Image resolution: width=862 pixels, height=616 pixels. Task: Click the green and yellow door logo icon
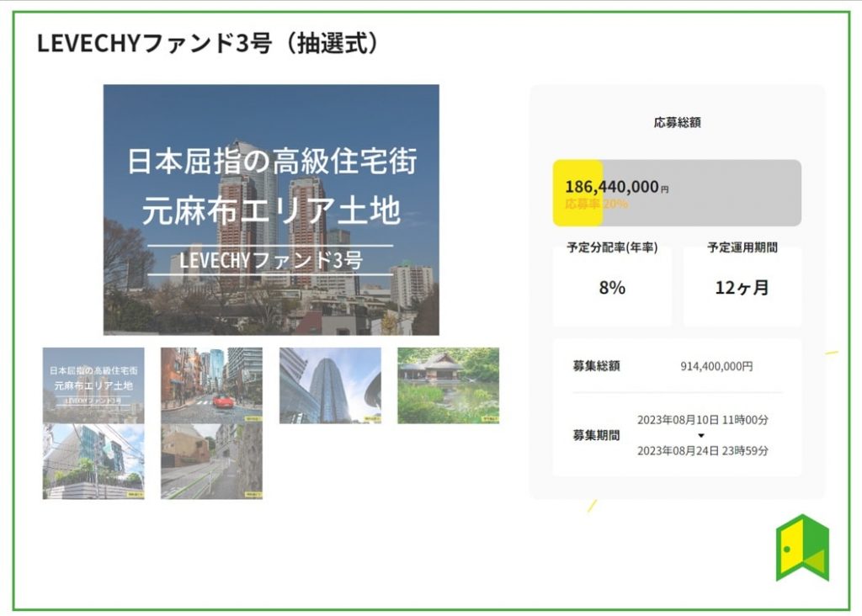pyautogui.click(x=802, y=548)
